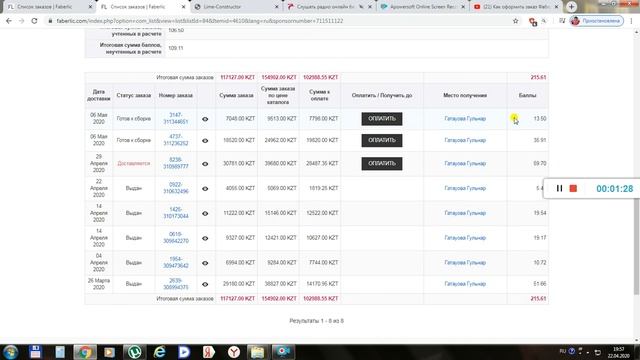640x360 pixels.
Task: Close the active Faberlic orders tab
Action: pyautogui.click(x=183, y=7)
